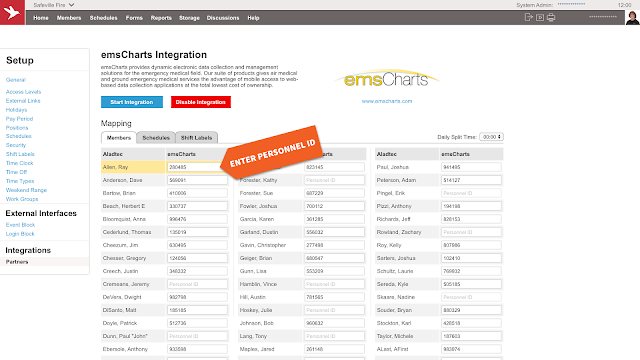Open Holidays setup link
Screen dimensions: 640x360
(x=16, y=110)
